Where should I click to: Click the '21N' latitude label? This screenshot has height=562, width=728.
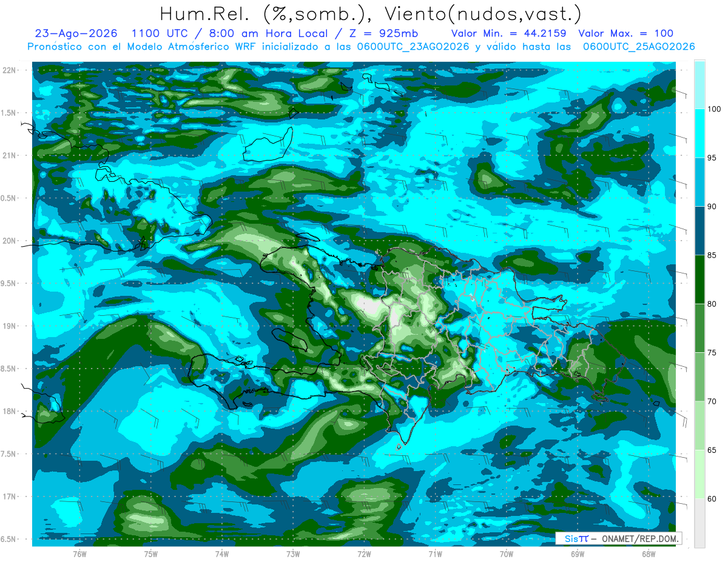pyautogui.click(x=9, y=156)
